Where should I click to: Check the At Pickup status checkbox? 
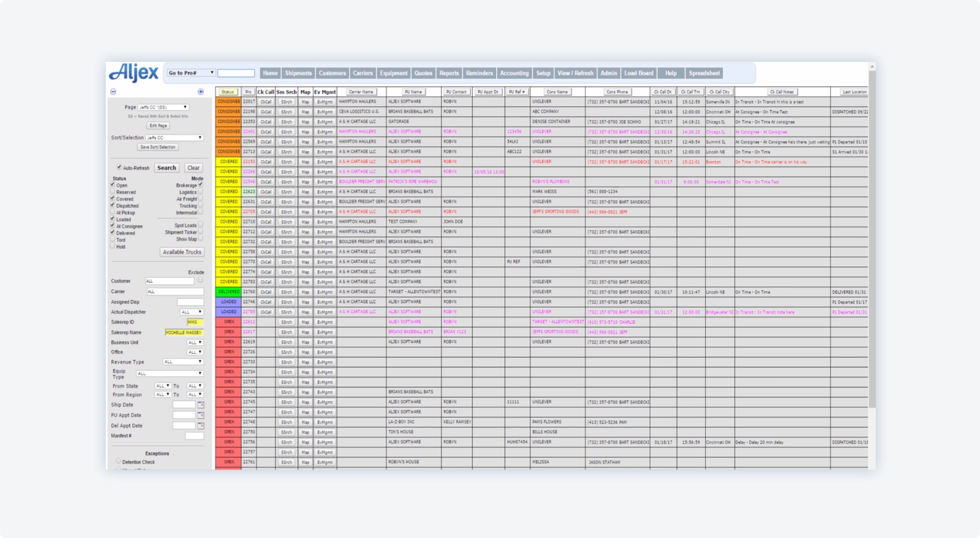pos(113,212)
